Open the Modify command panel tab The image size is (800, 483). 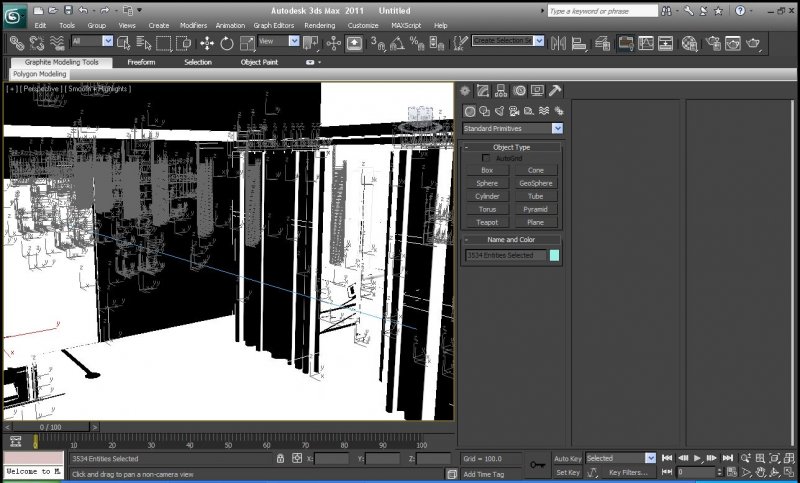483,91
